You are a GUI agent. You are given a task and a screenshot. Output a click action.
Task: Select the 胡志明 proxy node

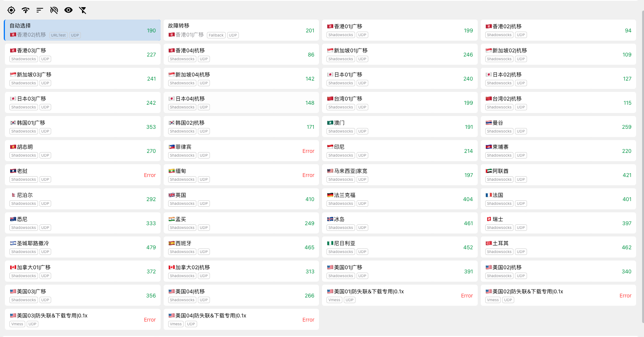pyautogui.click(x=82, y=151)
